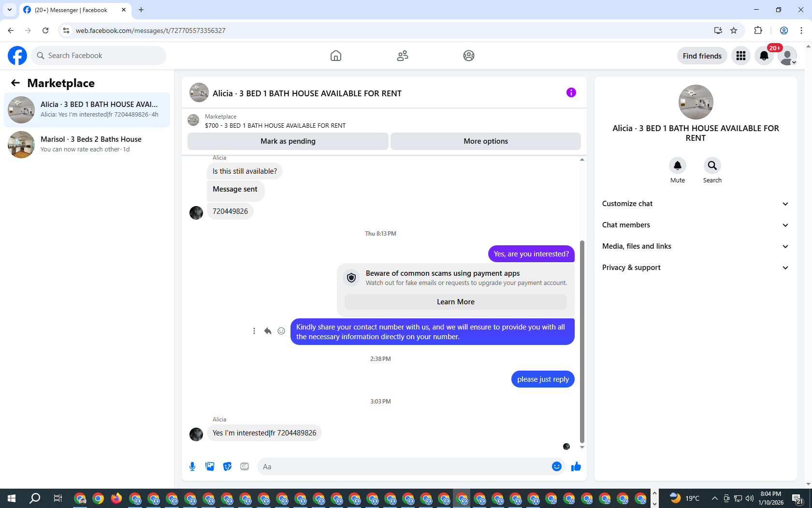This screenshot has height=508, width=812.
Task: Click Mark as pending
Action: 288,141
